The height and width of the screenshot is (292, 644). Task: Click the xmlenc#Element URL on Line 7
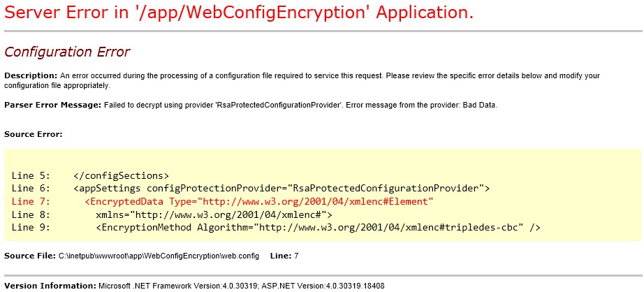click(319, 202)
